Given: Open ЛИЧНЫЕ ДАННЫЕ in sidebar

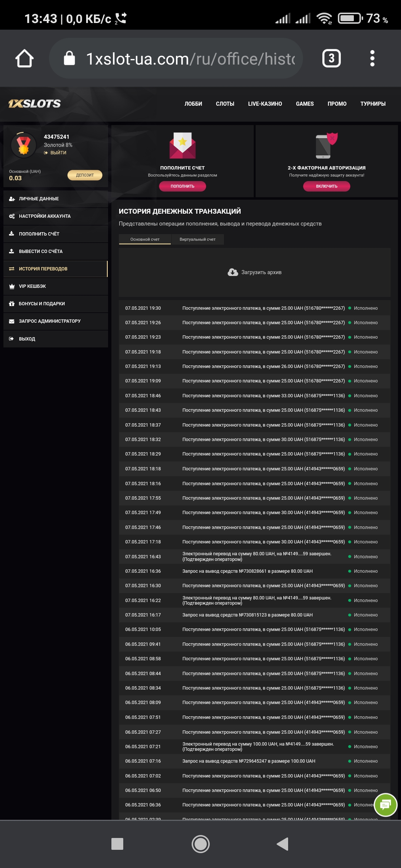Looking at the screenshot, I should pyautogui.click(x=39, y=199).
